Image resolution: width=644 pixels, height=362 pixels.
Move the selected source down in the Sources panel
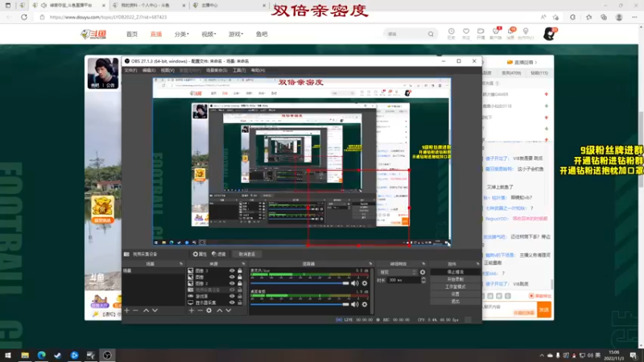(x=229, y=311)
